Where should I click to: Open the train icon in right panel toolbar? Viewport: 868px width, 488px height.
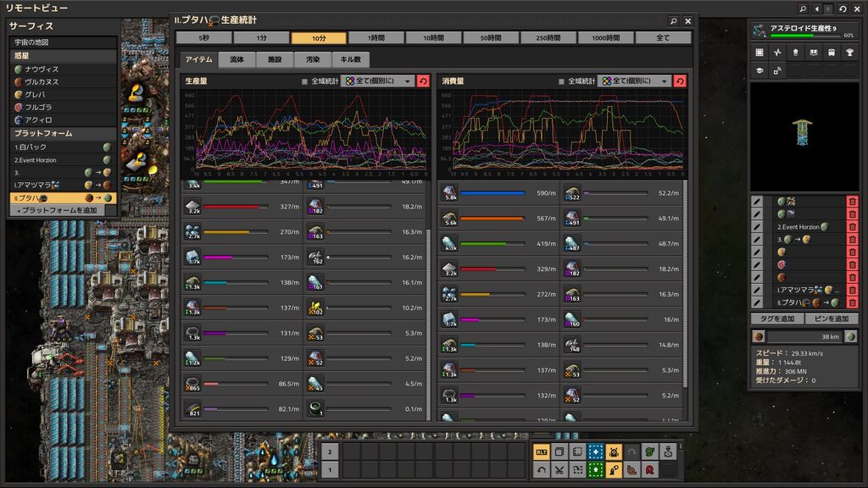pos(832,53)
